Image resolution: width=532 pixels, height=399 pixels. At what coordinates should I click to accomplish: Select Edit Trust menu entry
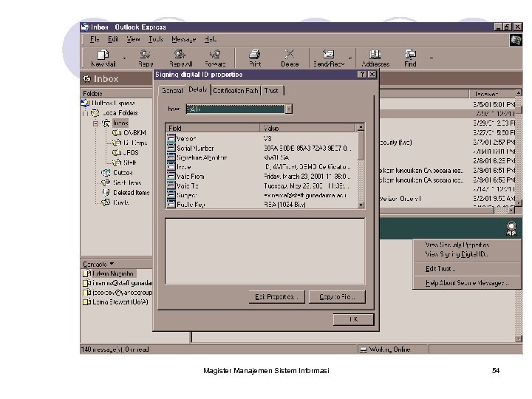(440, 269)
